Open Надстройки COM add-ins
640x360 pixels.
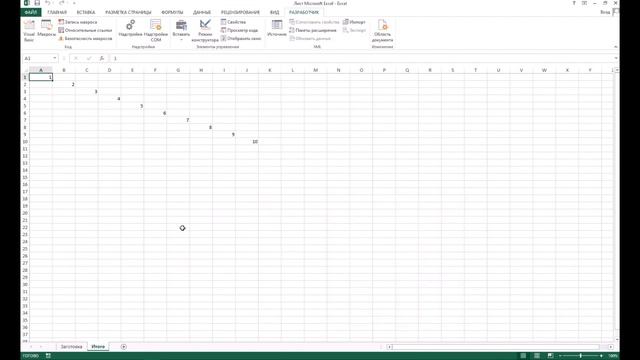pos(156,31)
